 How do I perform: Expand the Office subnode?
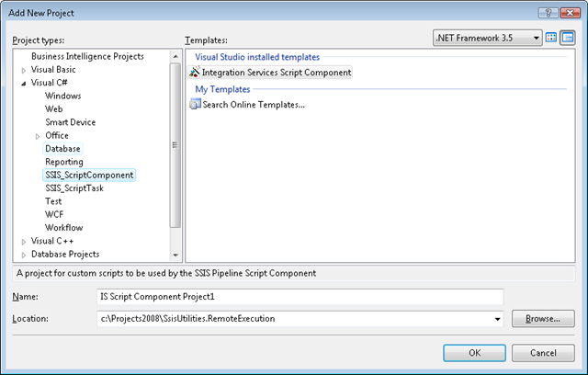click(38, 135)
